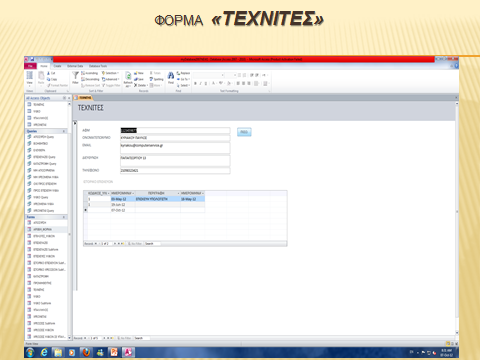480x360 pixels.
Task: Collapse the Forms group in navigation pane
Action: click(64, 217)
